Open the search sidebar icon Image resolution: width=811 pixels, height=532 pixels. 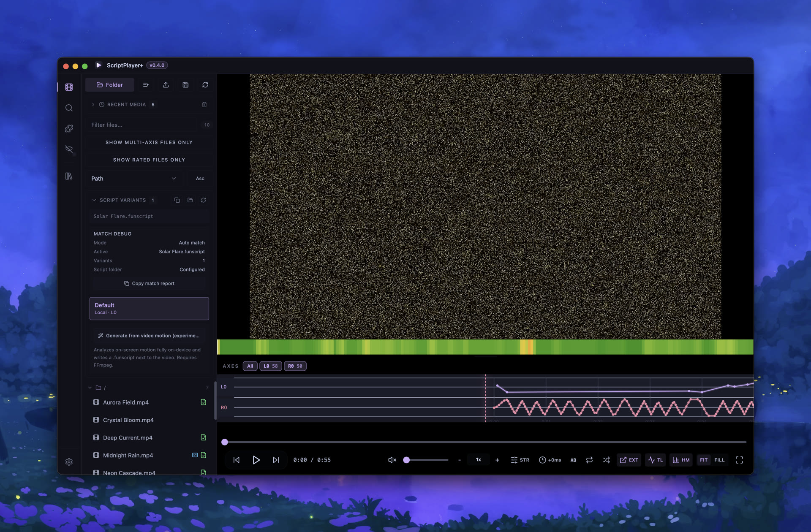point(69,108)
